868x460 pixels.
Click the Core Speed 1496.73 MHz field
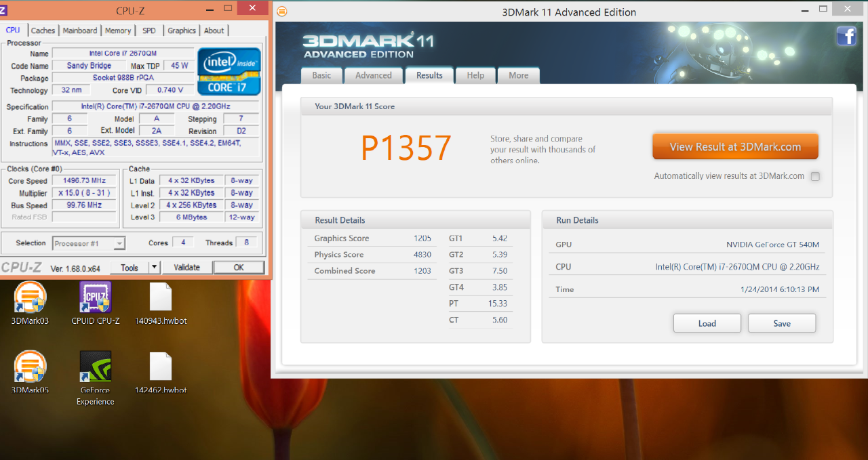coord(85,181)
